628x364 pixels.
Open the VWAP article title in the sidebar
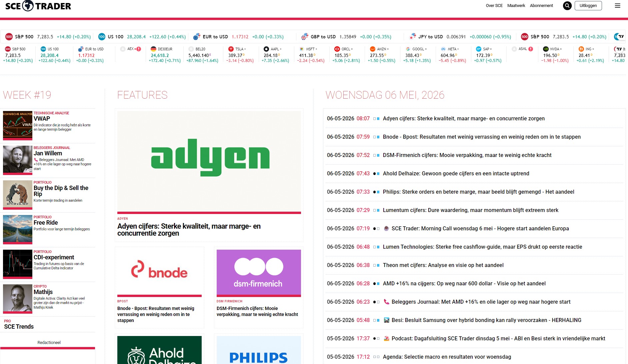click(x=42, y=119)
